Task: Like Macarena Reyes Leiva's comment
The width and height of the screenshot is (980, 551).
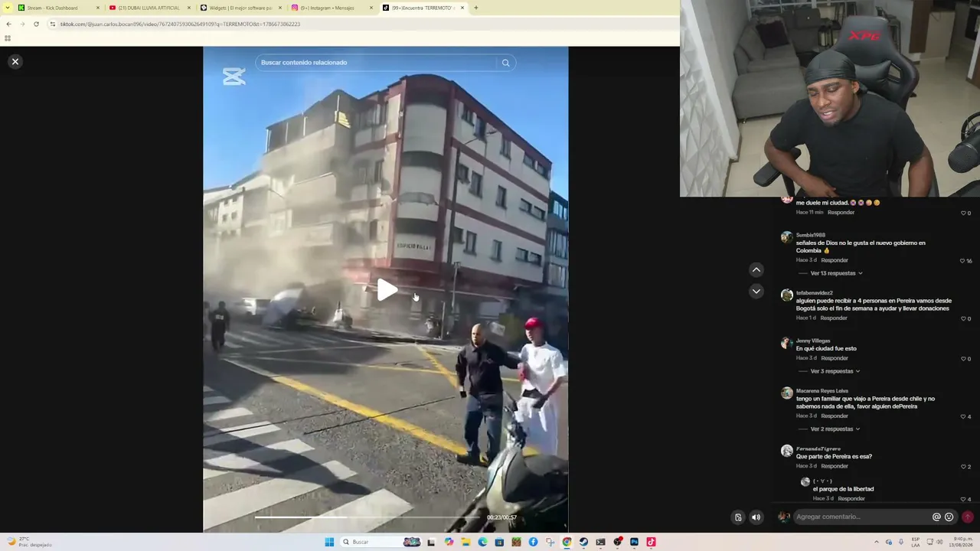Action: pyautogui.click(x=964, y=417)
